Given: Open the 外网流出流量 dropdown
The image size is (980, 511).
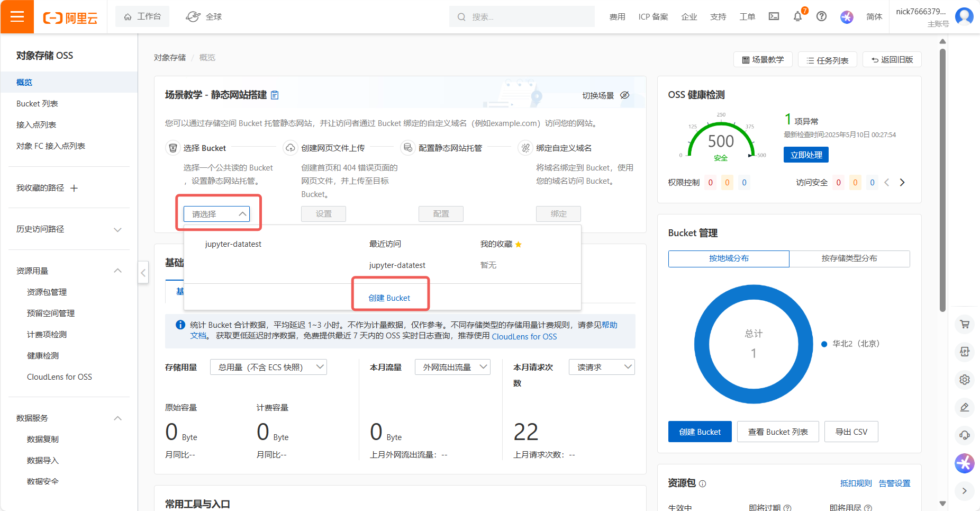Looking at the screenshot, I should click(453, 367).
